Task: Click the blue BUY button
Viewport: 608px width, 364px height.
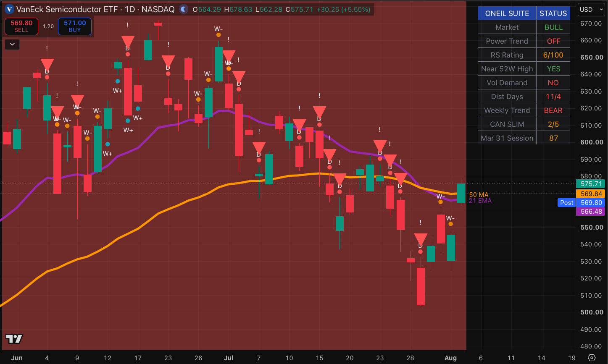Action: 75,26
